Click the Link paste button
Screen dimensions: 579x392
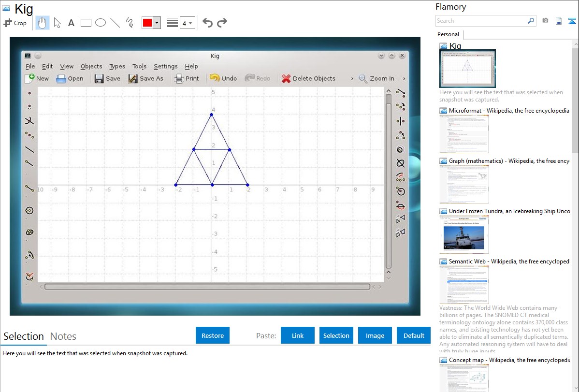click(x=298, y=335)
